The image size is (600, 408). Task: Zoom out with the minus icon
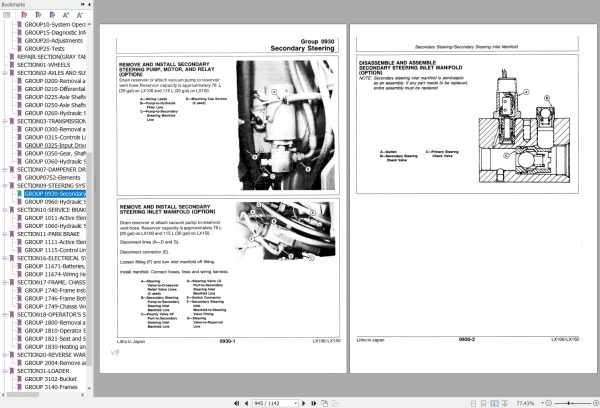(x=548, y=403)
